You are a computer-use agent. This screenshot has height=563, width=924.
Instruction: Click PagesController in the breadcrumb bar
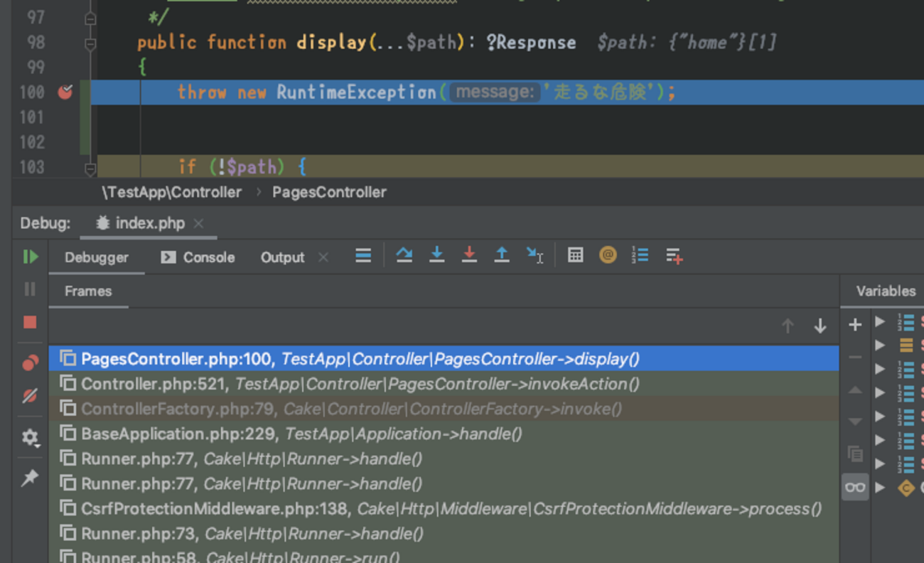tap(329, 192)
